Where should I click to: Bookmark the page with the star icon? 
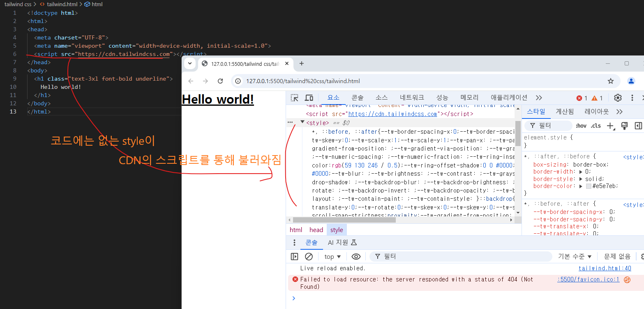(611, 81)
